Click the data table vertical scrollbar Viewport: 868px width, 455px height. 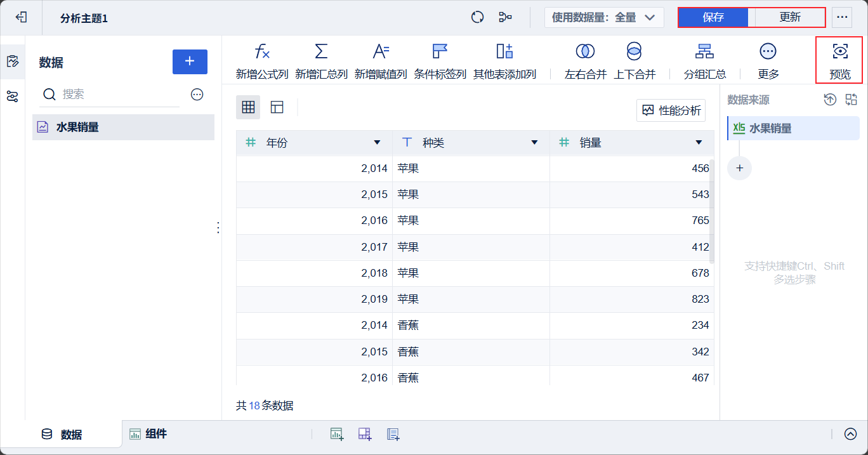[711, 211]
